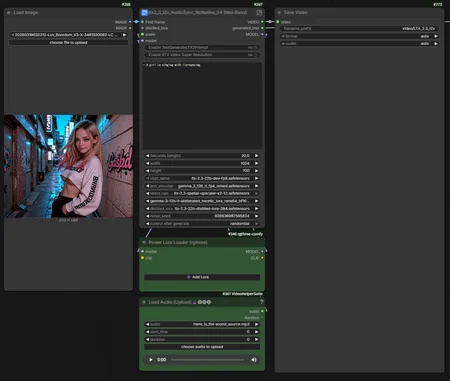This screenshot has width=450, height=381.
Task: Click choose file to upload button
Action: [x=68, y=43]
